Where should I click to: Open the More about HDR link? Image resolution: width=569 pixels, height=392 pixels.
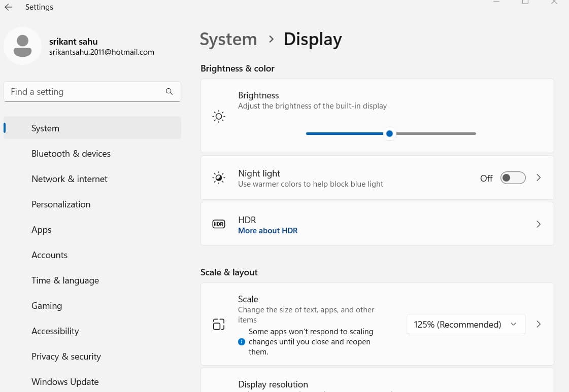click(x=268, y=231)
